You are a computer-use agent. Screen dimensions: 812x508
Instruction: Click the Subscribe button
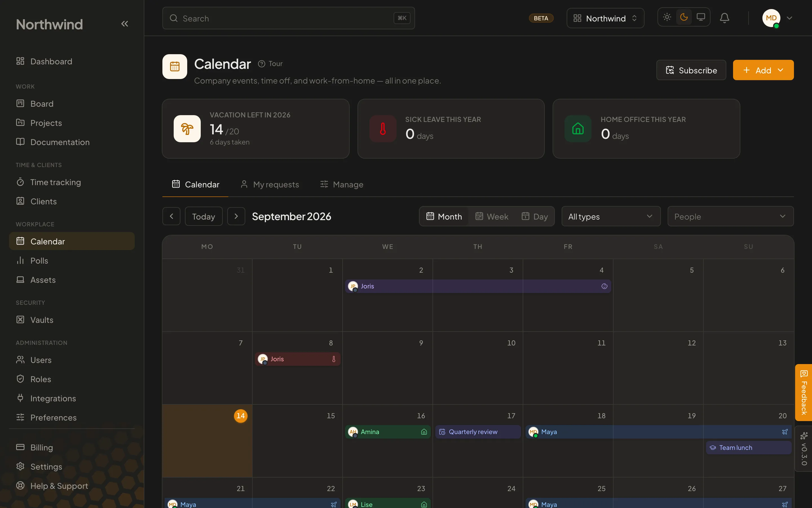(691, 70)
